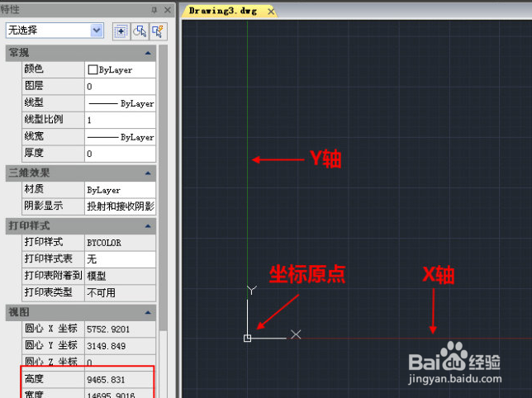
Task: Select the 打印表附着到 value 模型
Action: (x=120, y=276)
